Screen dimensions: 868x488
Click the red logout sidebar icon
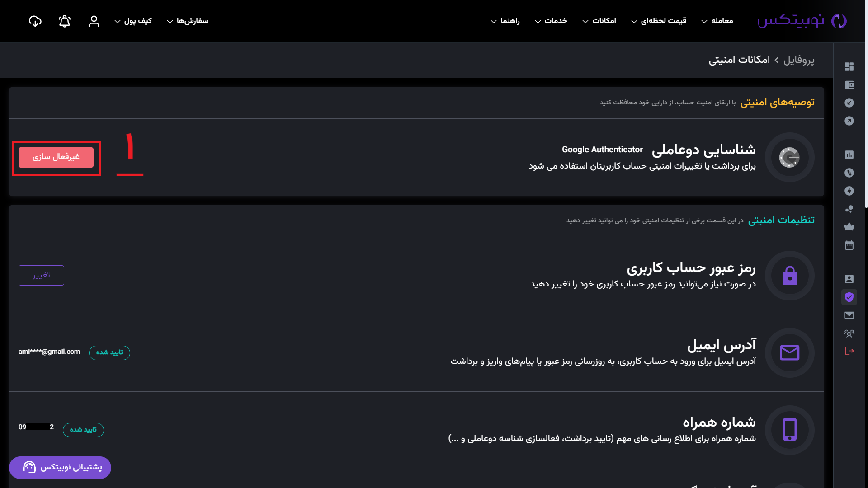[x=849, y=351]
